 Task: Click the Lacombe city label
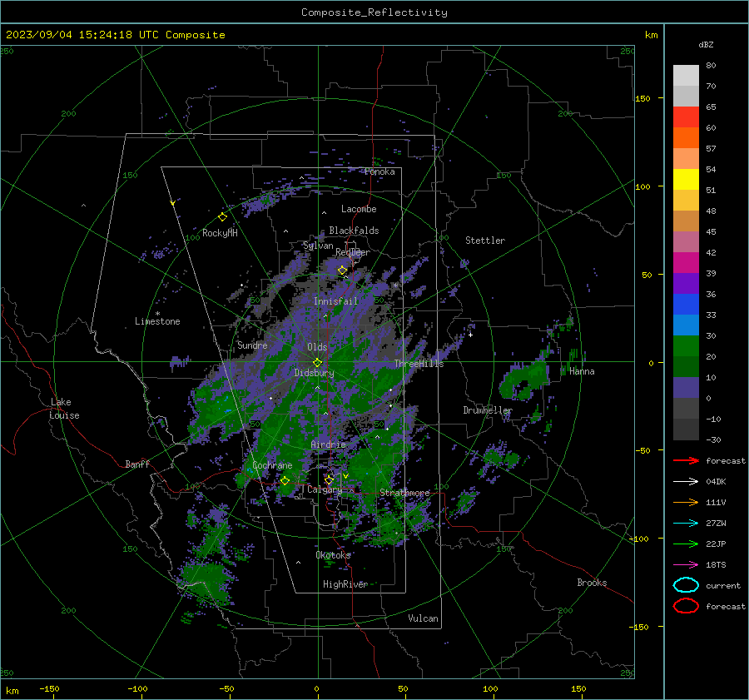[x=359, y=209]
